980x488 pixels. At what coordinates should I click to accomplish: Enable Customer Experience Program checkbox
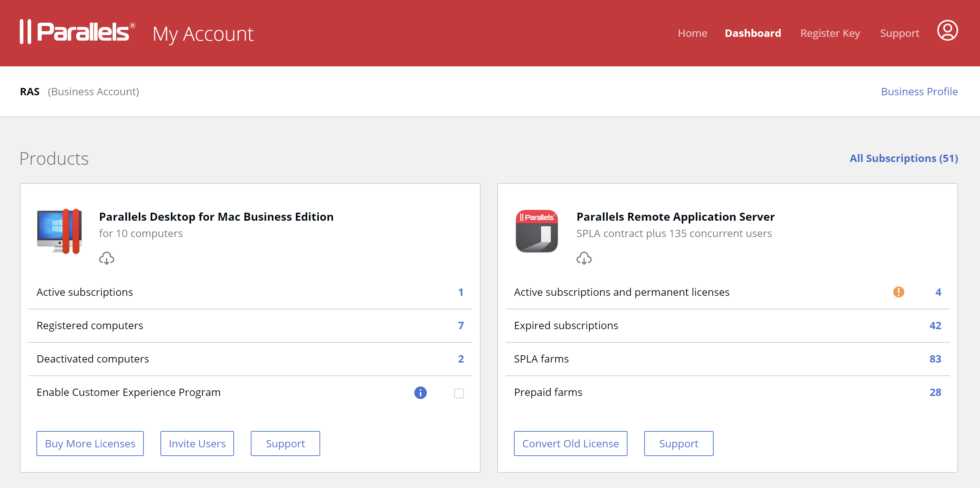[x=459, y=393]
